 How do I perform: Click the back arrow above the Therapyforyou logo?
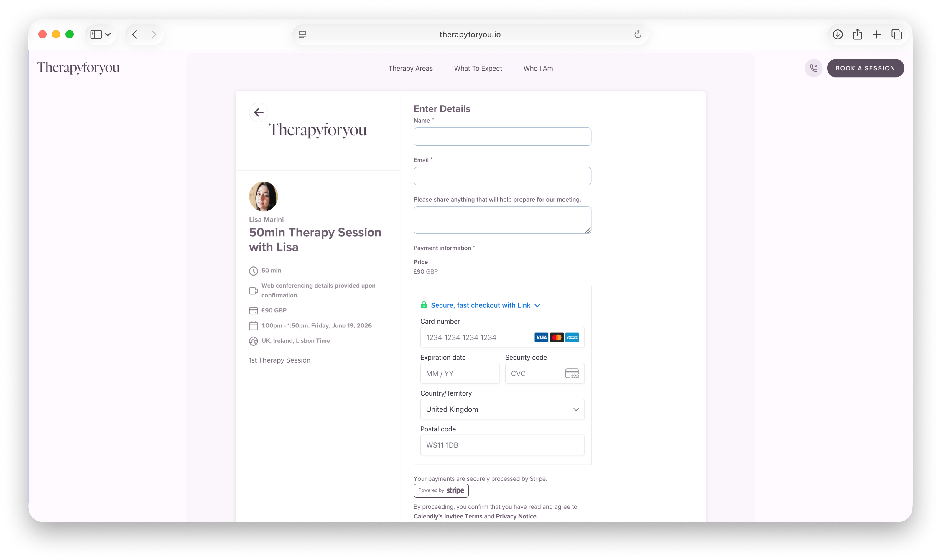(x=259, y=112)
